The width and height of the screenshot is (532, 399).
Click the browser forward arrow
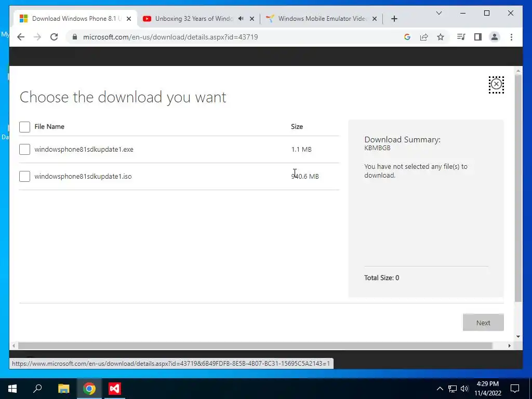[37, 37]
